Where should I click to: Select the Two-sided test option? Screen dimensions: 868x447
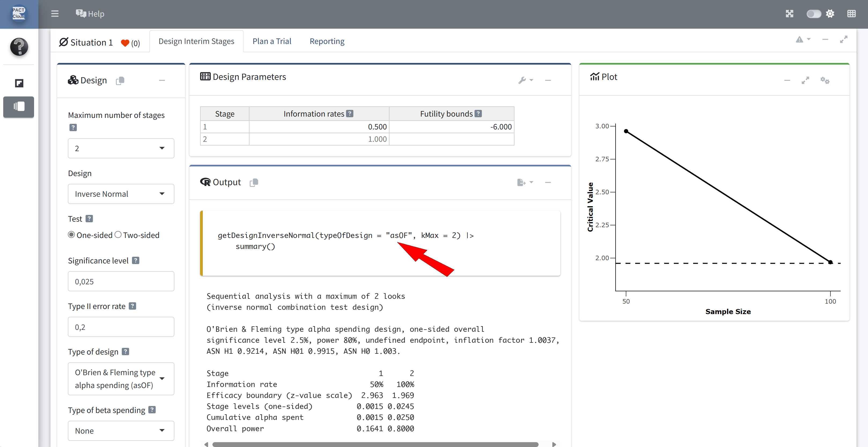(x=118, y=234)
